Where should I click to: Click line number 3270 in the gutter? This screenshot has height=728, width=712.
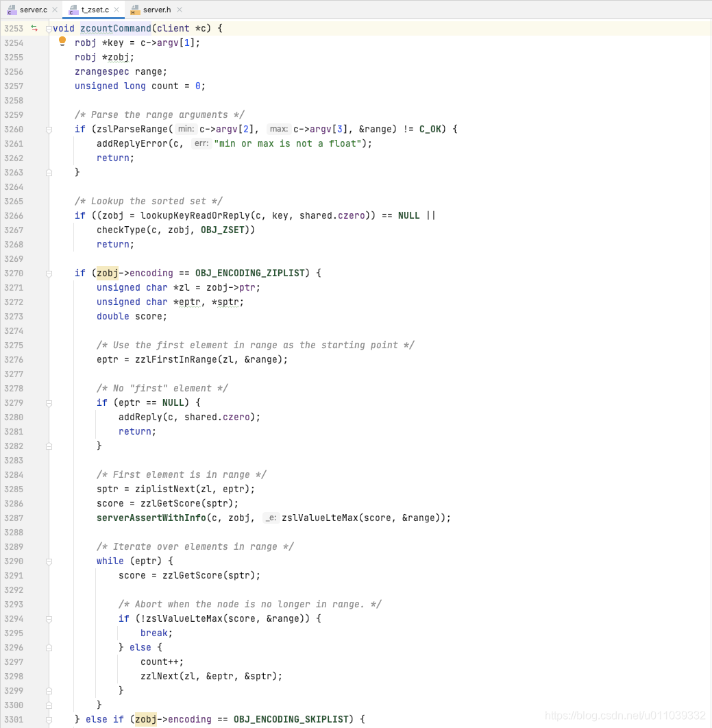(14, 273)
